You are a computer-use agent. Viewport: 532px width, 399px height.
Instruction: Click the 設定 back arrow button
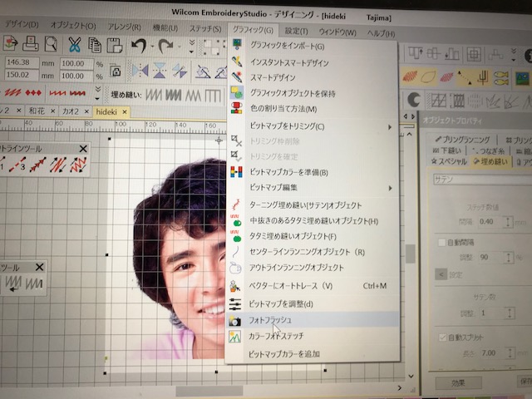point(441,274)
